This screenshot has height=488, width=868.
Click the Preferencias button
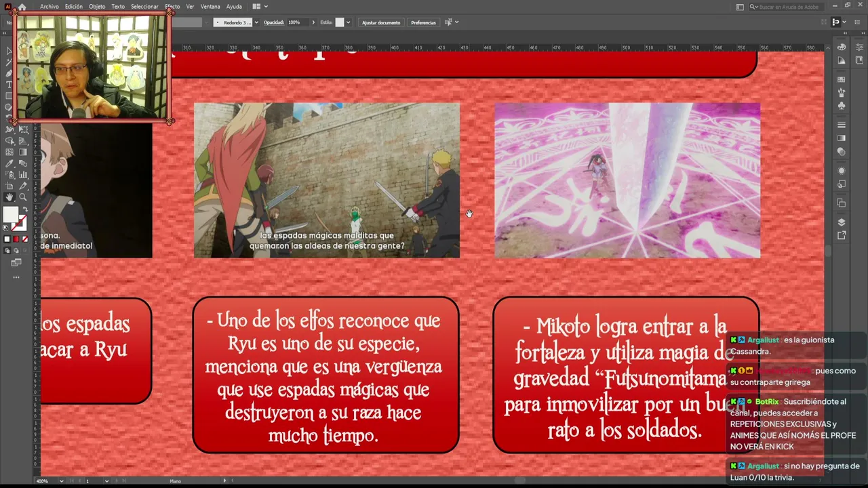pyautogui.click(x=423, y=22)
